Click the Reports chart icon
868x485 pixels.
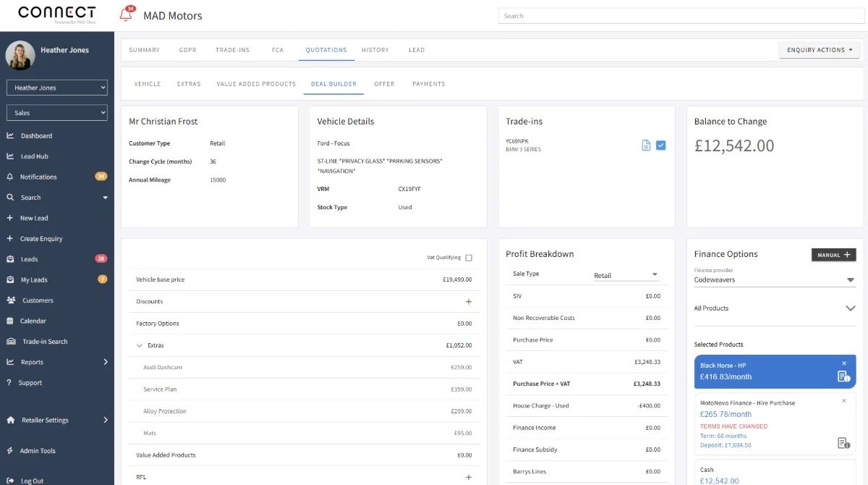pos(10,362)
